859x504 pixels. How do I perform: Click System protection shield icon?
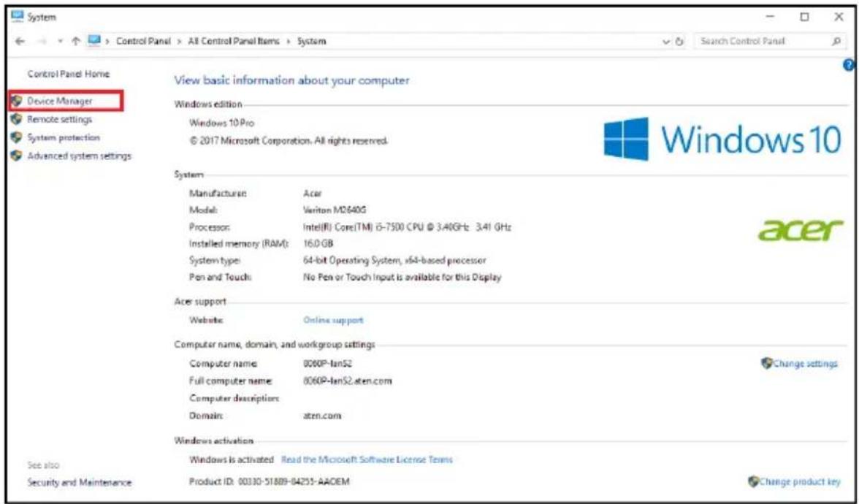[16, 137]
